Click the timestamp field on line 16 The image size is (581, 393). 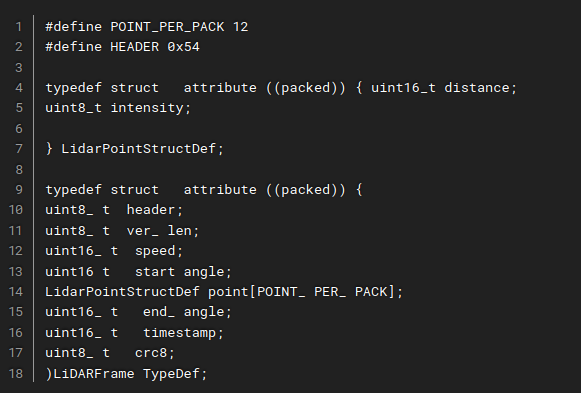tap(180, 333)
